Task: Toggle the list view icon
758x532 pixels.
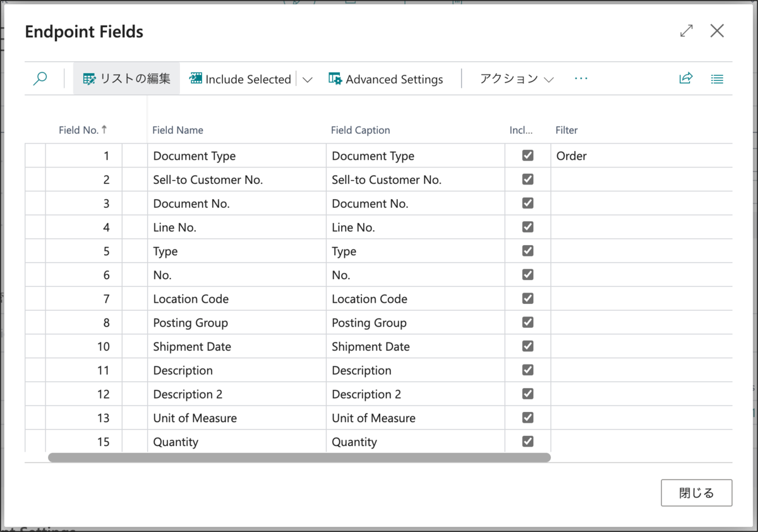Action: click(717, 79)
